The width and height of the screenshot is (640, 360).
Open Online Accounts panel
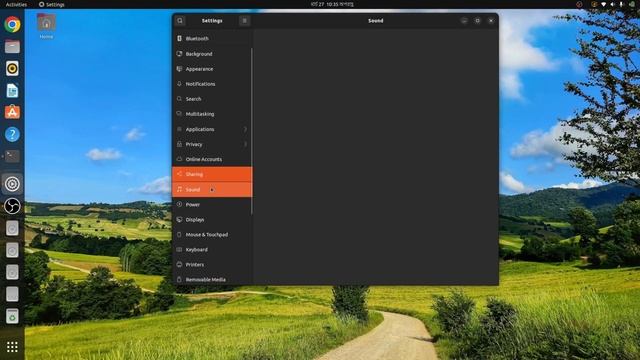point(212,159)
